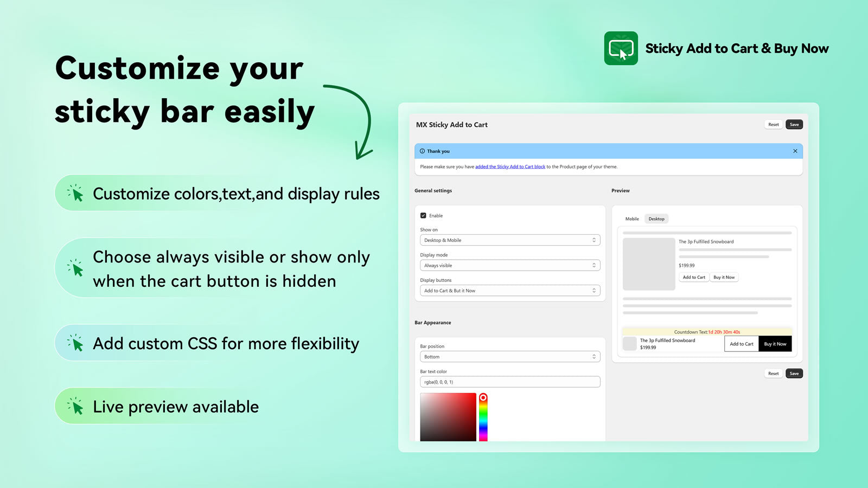Select the Desktop preview tab
Viewport: 868px width, 488px height.
[x=656, y=219]
